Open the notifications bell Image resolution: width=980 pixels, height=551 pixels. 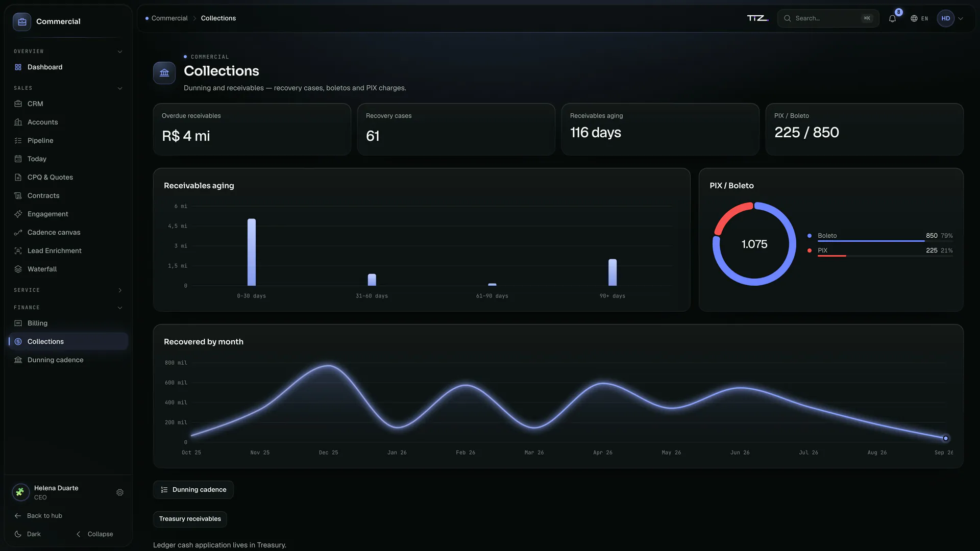(x=892, y=18)
